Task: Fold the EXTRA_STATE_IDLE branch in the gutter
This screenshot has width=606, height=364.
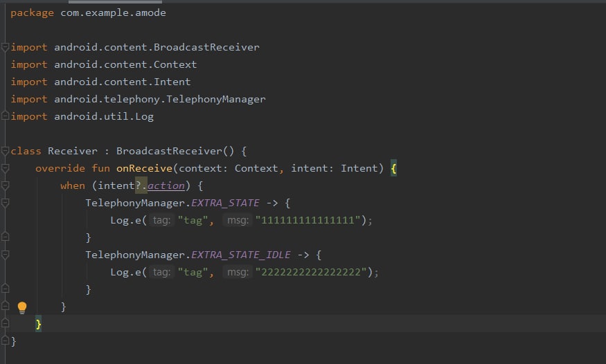Action: [5, 255]
